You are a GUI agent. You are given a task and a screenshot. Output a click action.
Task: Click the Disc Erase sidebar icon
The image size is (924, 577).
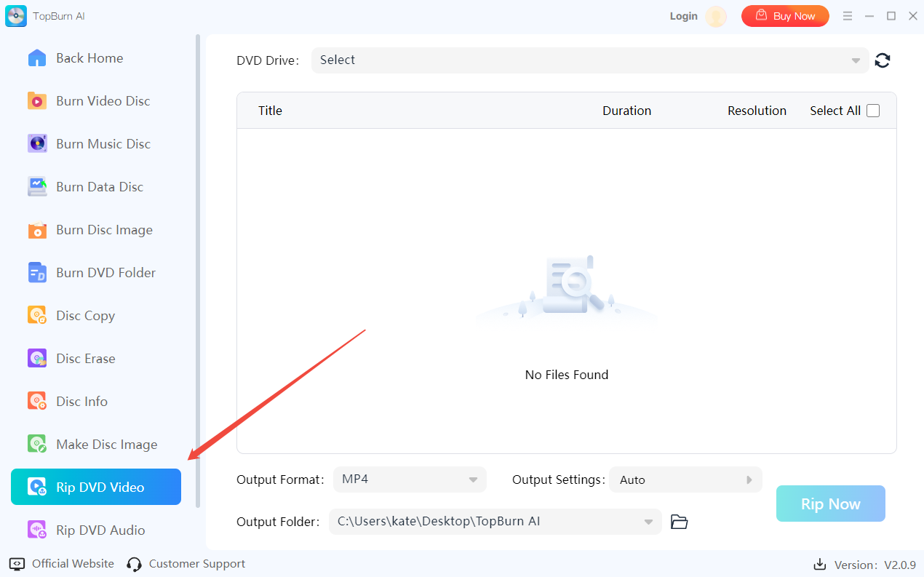coord(37,359)
